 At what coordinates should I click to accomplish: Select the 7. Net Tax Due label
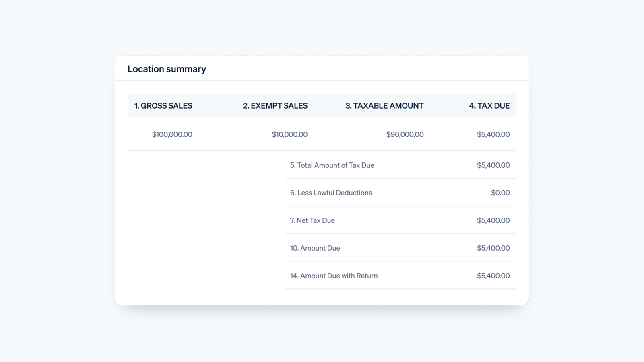312,220
